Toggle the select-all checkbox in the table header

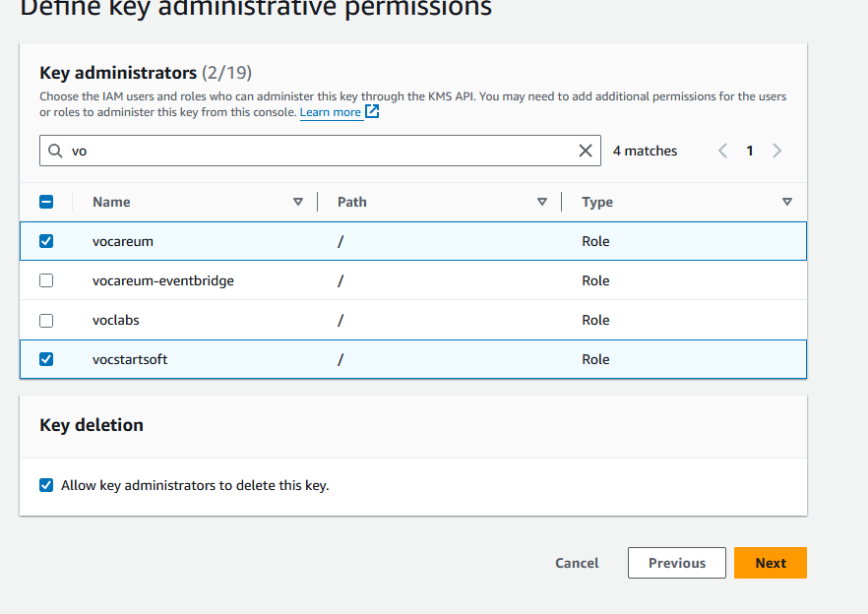coord(46,202)
